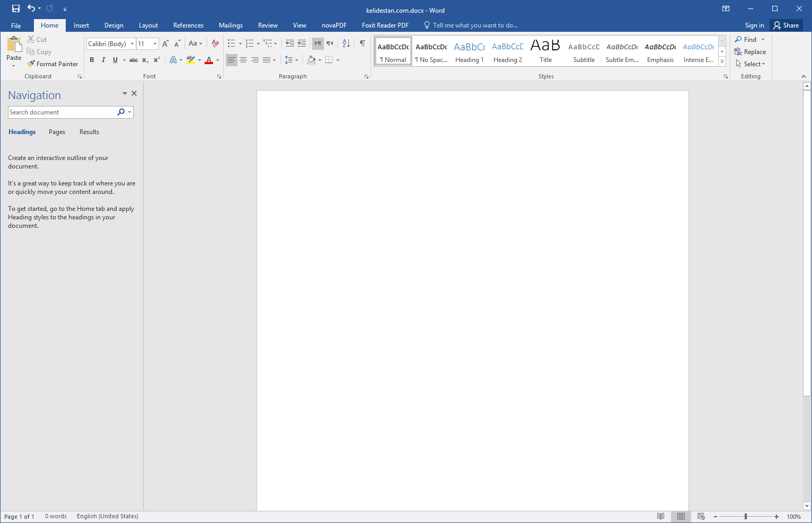Expand the Numbering list dropdown arrow
812x523 pixels.
[x=258, y=43]
